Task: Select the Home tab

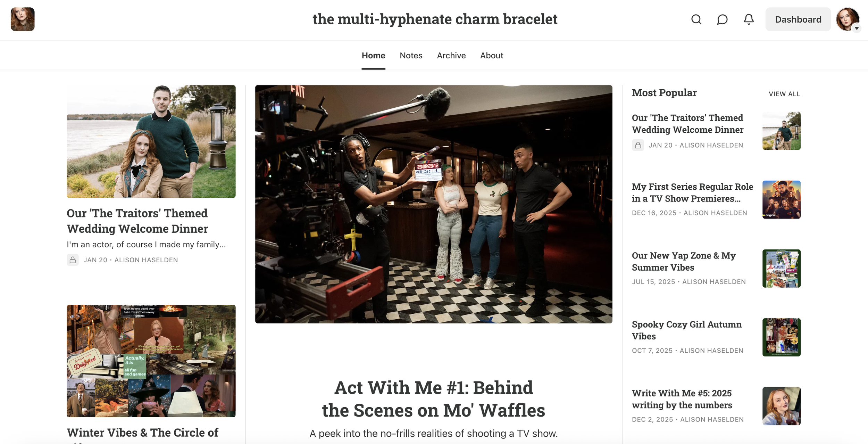Action: pyautogui.click(x=373, y=56)
